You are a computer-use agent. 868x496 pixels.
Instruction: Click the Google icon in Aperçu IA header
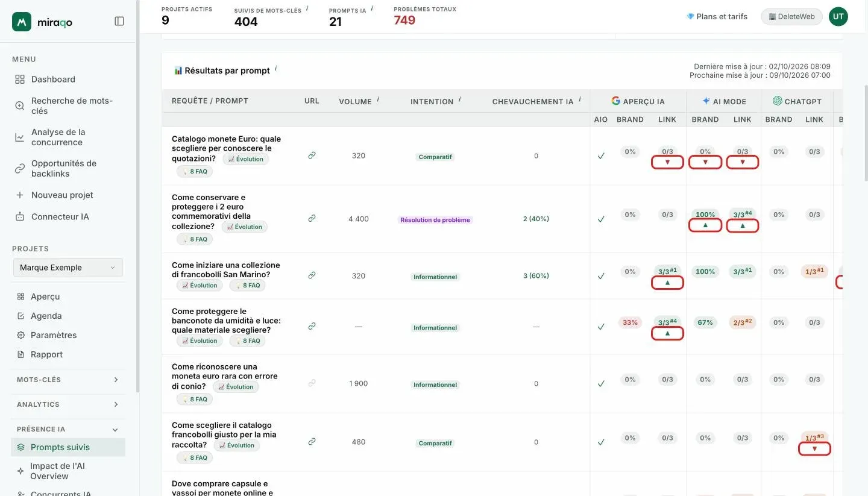tap(615, 101)
